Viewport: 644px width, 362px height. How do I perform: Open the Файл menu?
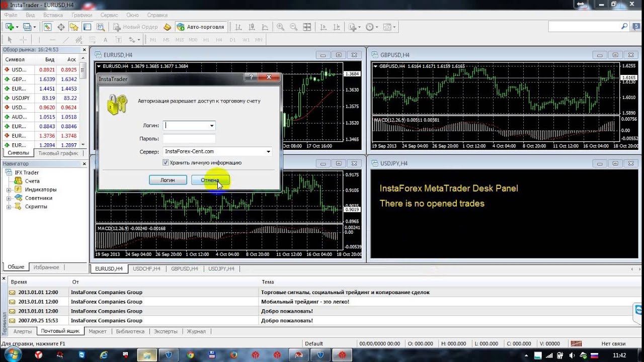pyautogui.click(x=11, y=15)
